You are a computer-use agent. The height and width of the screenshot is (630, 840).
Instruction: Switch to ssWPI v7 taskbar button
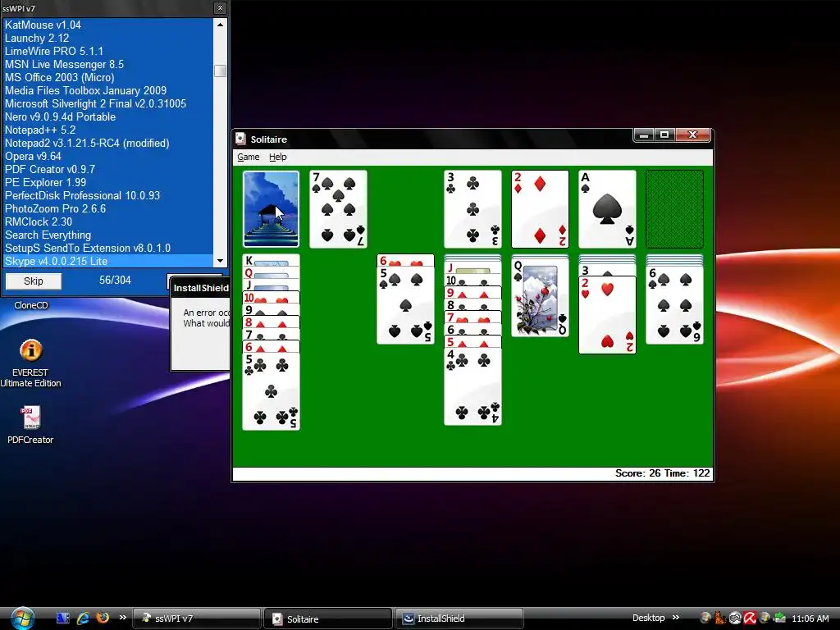point(197,619)
